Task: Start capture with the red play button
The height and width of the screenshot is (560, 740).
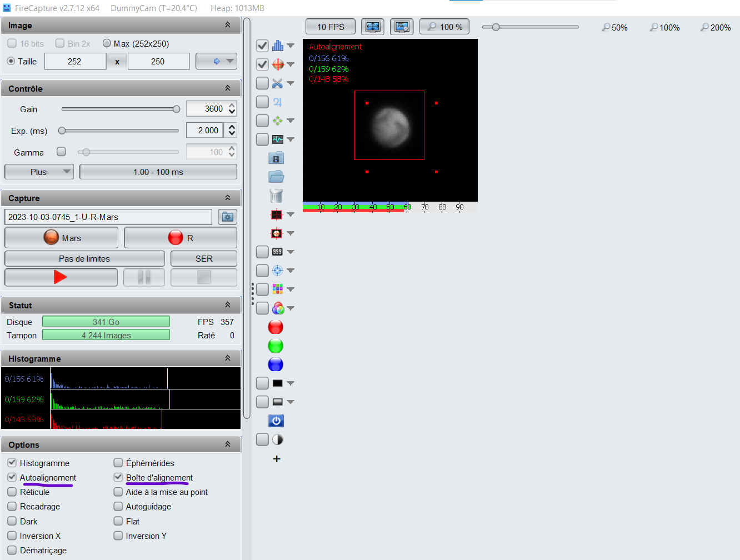Action: click(61, 277)
